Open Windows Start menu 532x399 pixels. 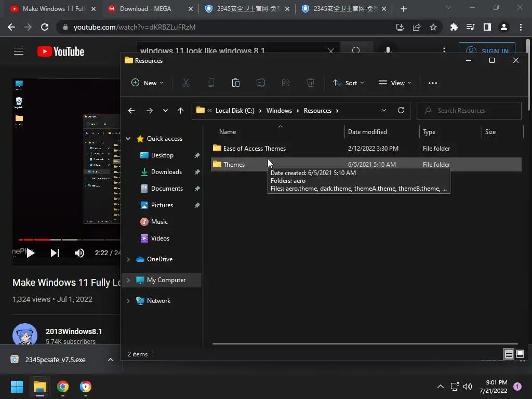(17, 387)
